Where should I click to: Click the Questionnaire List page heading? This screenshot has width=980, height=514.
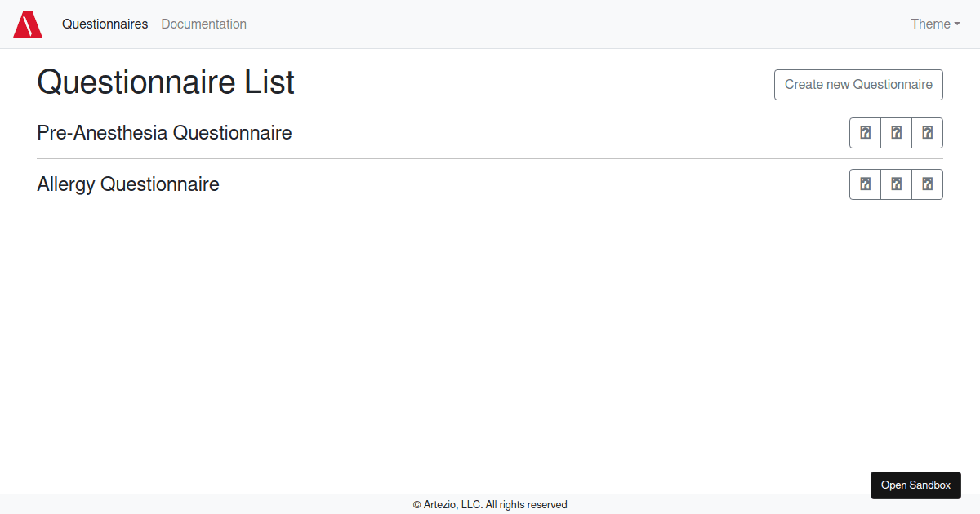pyautogui.click(x=165, y=82)
